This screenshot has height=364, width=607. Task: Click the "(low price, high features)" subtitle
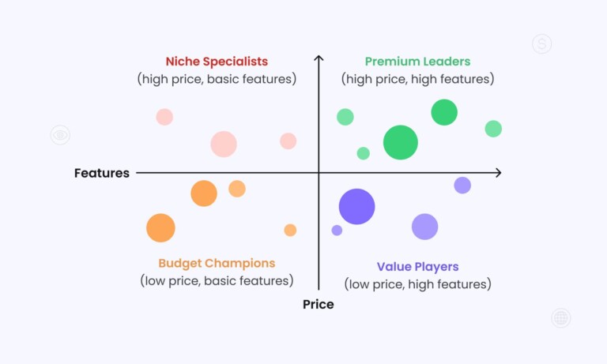pyautogui.click(x=417, y=284)
